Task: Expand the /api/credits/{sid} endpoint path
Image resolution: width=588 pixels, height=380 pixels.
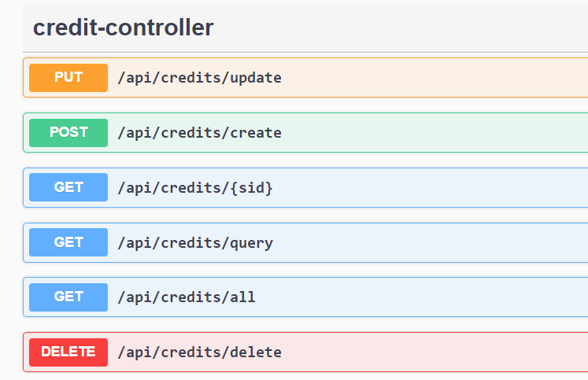Action: [195, 188]
